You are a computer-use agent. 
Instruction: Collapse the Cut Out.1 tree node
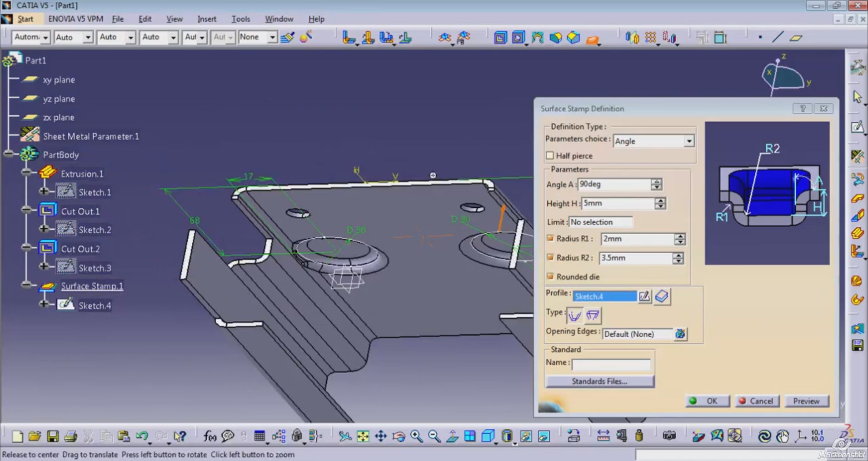(26, 210)
